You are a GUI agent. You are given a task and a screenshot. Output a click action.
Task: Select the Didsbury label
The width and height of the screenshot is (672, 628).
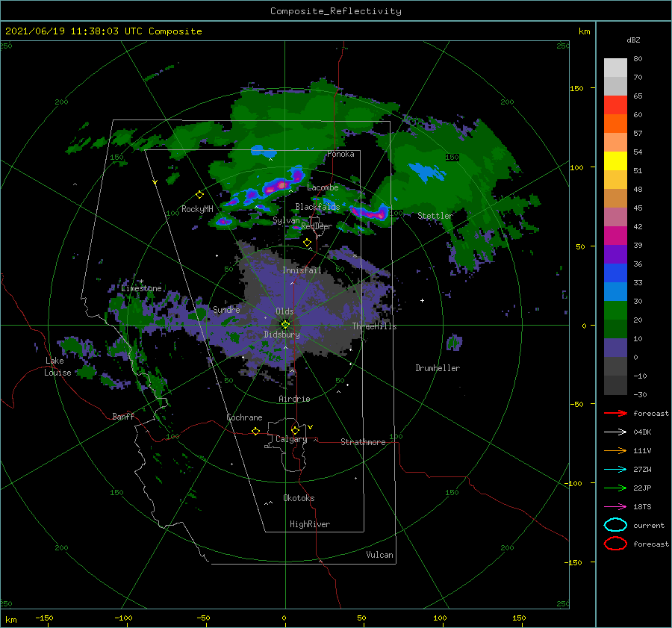[x=281, y=335]
